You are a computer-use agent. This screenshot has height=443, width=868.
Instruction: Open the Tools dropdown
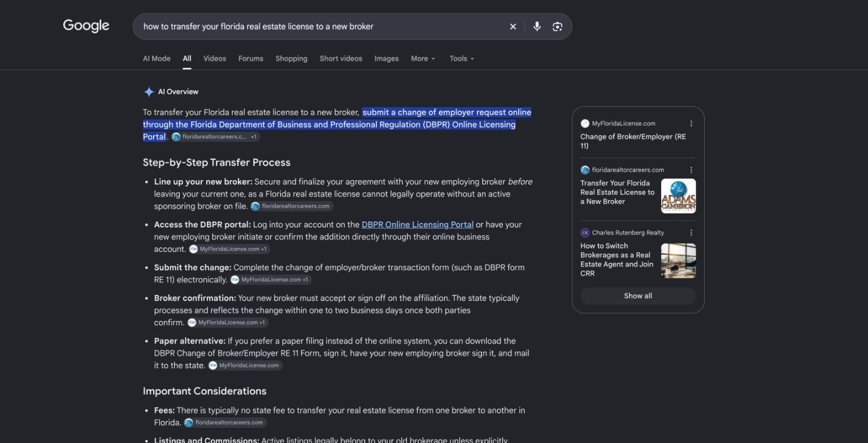pos(462,59)
